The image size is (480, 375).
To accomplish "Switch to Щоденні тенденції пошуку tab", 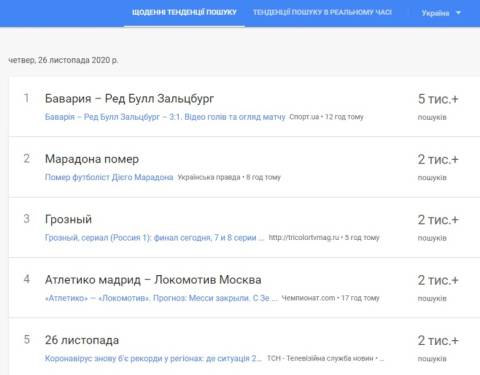I will (x=184, y=12).
